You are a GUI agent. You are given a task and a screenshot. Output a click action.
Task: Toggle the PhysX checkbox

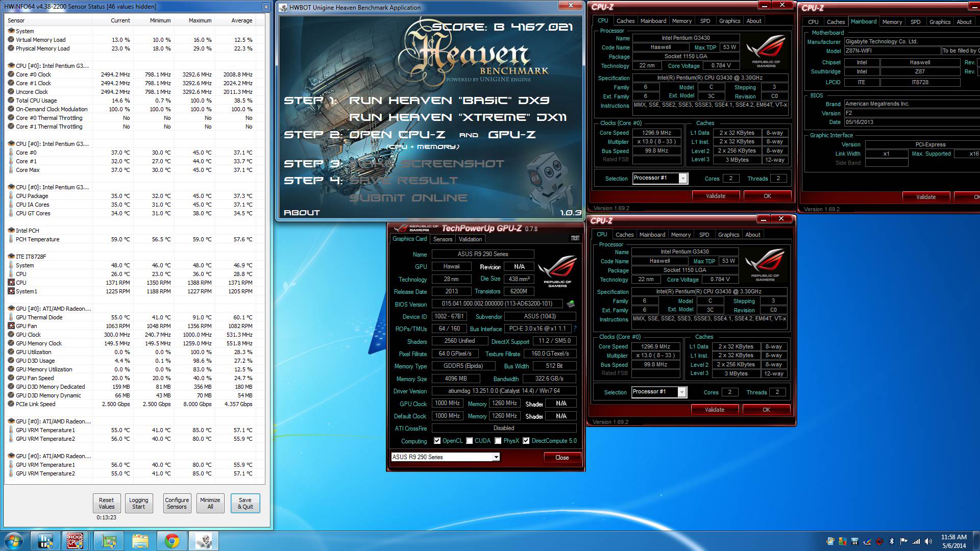[498, 441]
